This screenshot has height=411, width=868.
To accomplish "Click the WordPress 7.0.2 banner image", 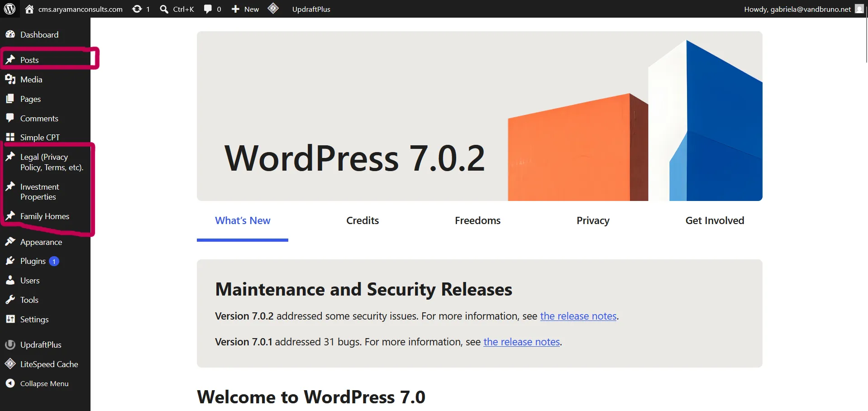I will point(480,116).
